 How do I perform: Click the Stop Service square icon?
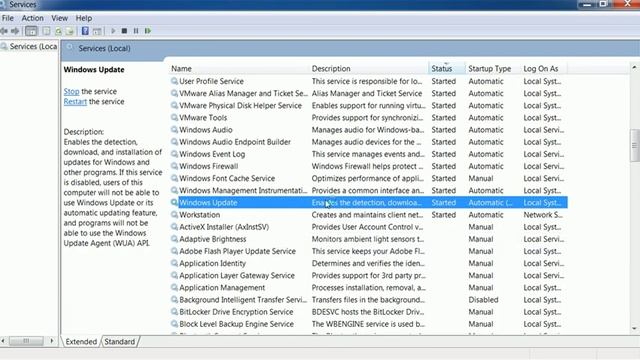tap(124, 31)
